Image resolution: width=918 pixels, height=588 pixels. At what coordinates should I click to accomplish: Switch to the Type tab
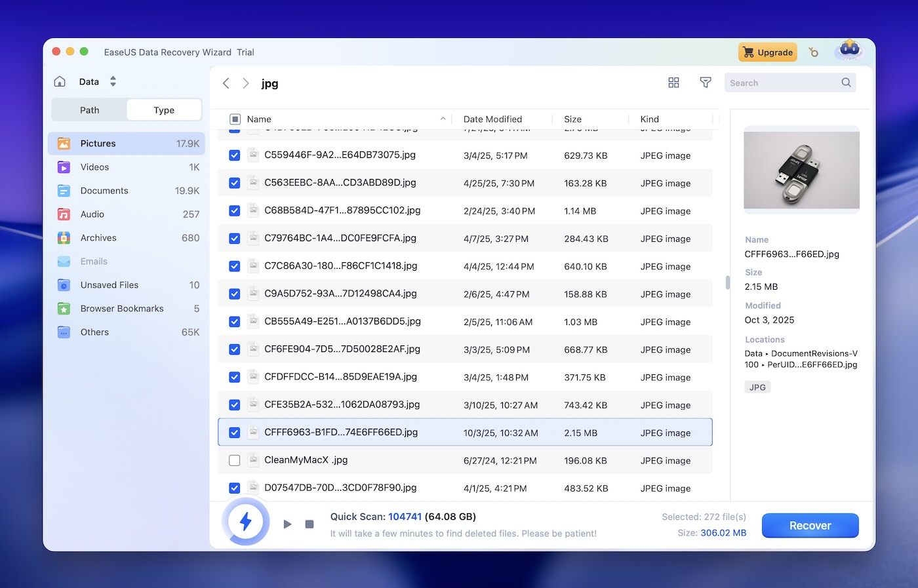(x=163, y=109)
